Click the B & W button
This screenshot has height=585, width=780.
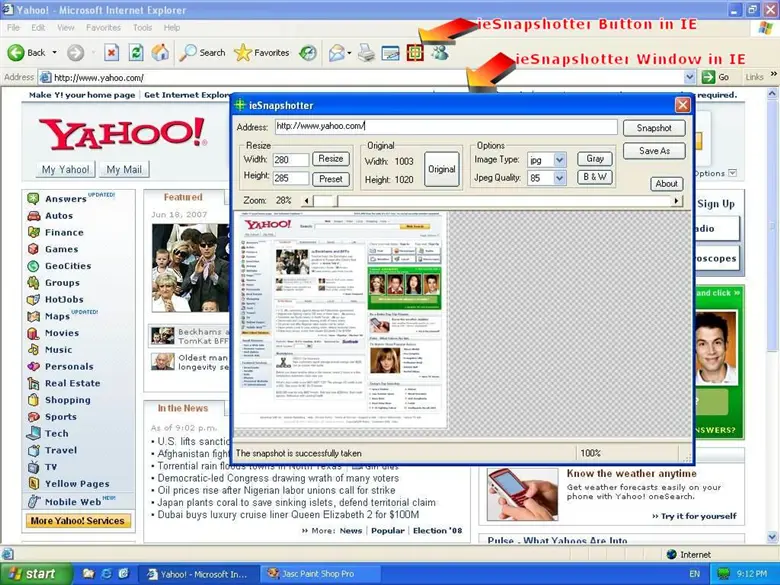[595, 178]
